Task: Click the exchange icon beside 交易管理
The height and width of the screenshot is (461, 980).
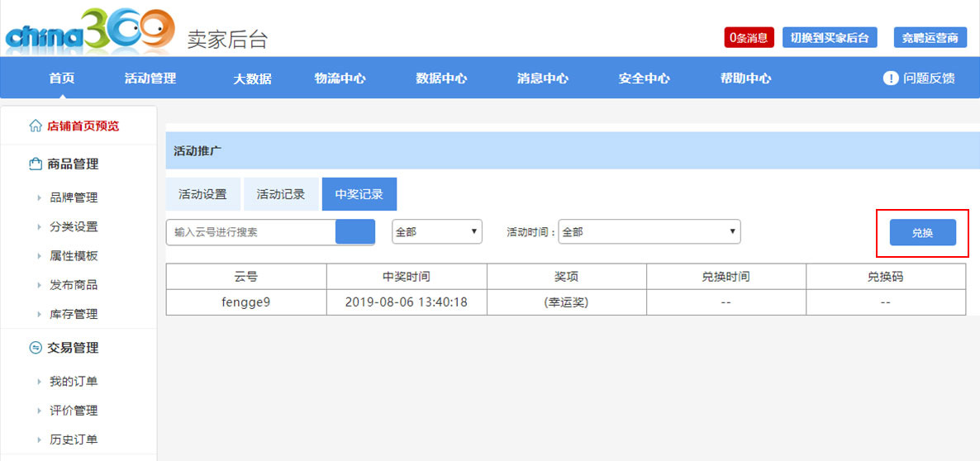Action: click(x=36, y=348)
